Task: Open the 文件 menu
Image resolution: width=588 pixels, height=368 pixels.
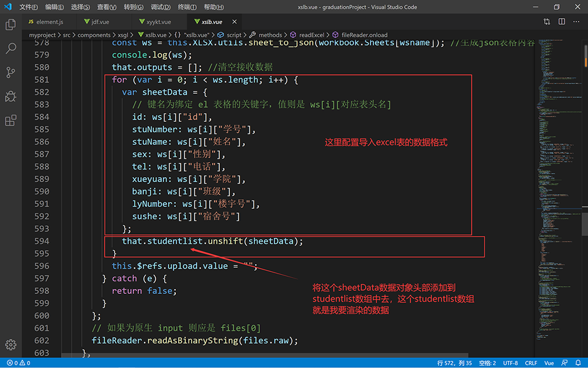Action: [x=28, y=6]
